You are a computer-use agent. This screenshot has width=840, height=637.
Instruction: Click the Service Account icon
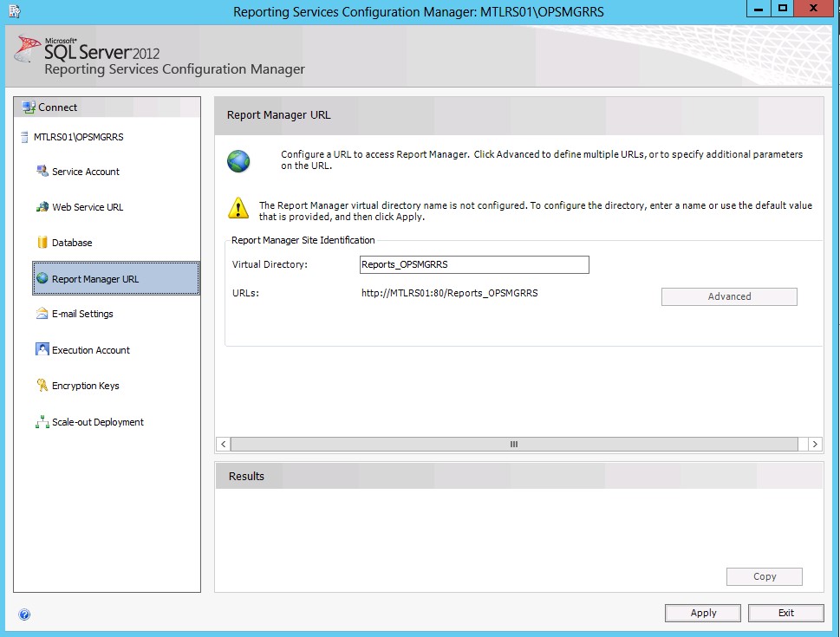point(42,171)
